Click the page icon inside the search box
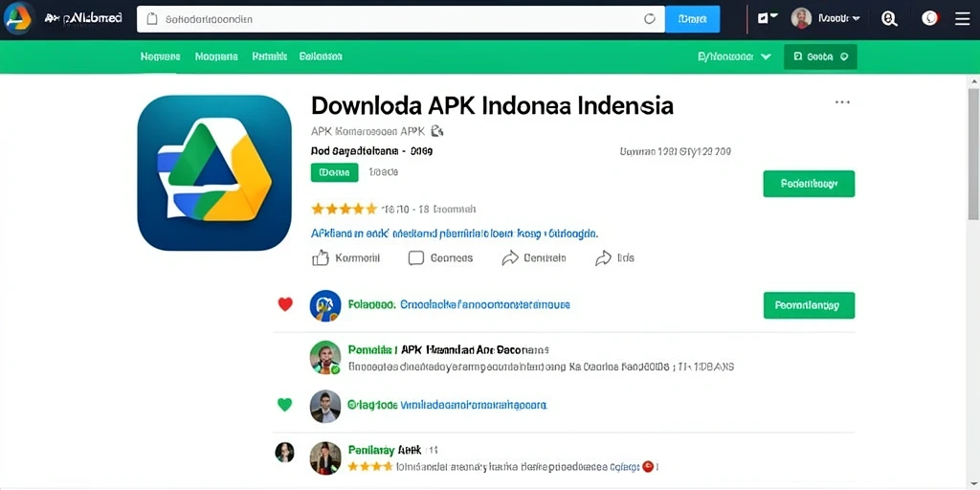The image size is (980, 490). pos(152,19)
